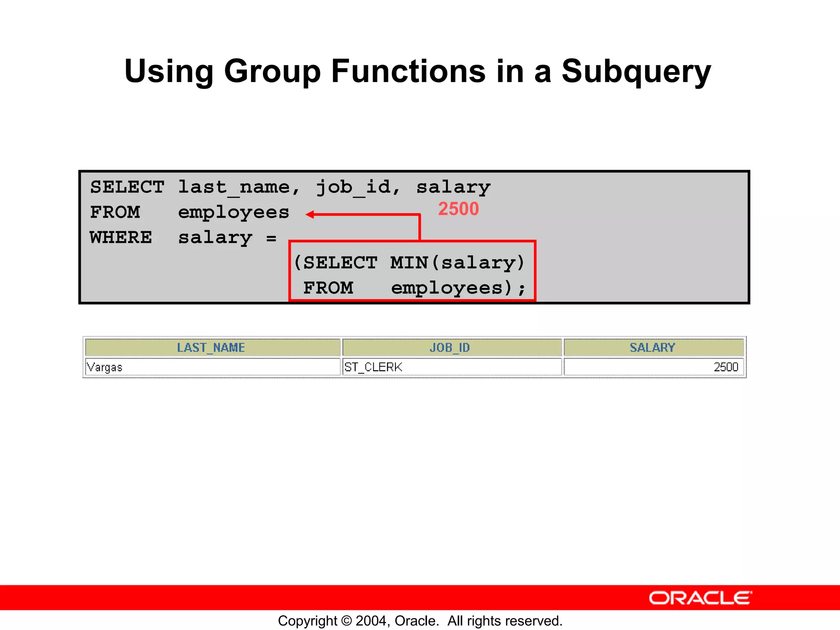Select the JOB_ID column header

450,347
